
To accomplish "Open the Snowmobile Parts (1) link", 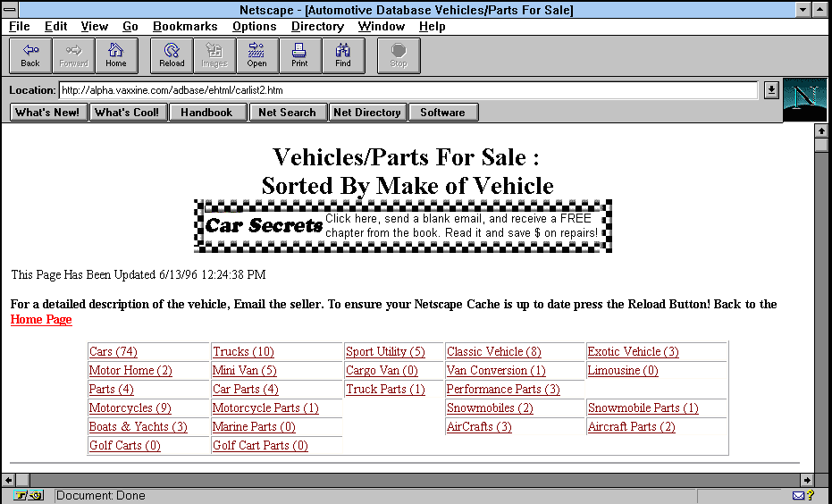I will tap(643, 408).
